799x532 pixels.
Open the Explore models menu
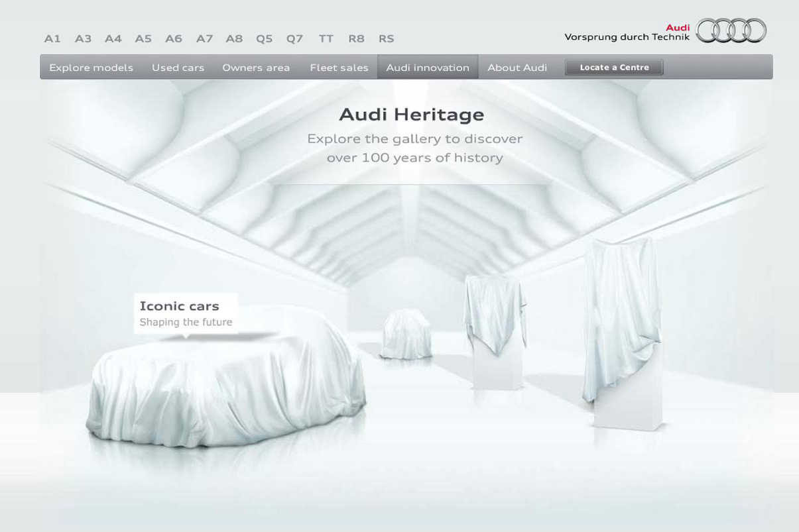point(91,68)
